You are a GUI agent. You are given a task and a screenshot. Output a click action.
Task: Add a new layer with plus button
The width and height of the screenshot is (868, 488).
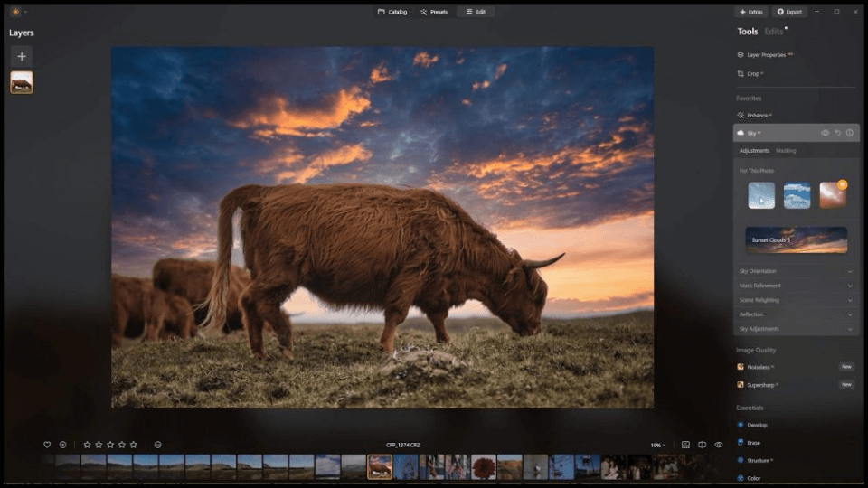22,56
